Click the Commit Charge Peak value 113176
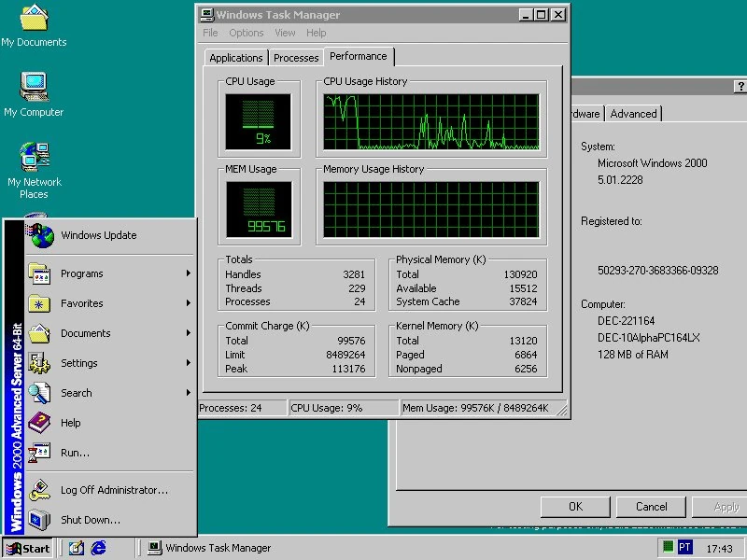Viewport: 747px width, 560px height. (x=348, y=369)
